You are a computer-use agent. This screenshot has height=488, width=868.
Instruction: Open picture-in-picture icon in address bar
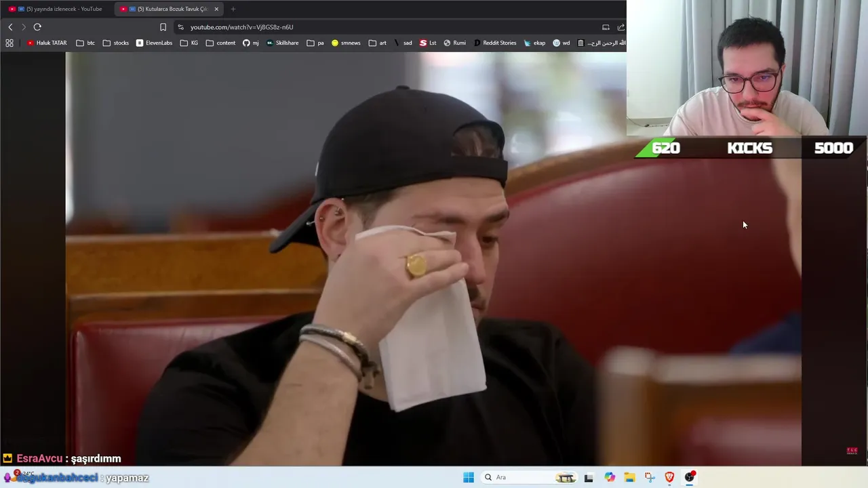click(x=606, y=27)
